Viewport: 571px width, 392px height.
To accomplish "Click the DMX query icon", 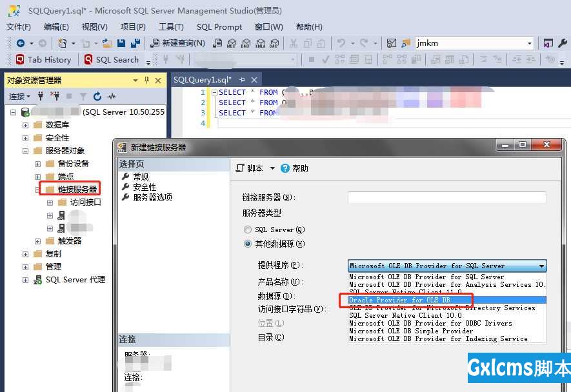I will pos(246,43).
